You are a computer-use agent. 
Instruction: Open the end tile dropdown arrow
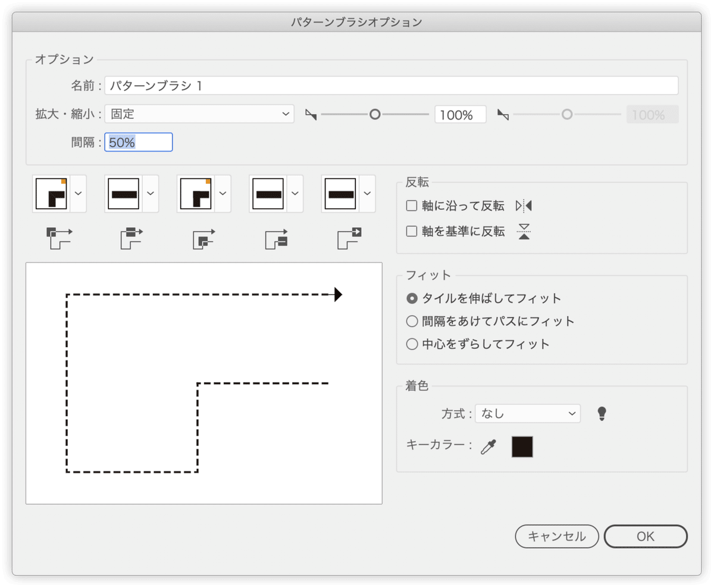[x=368, y=194]
